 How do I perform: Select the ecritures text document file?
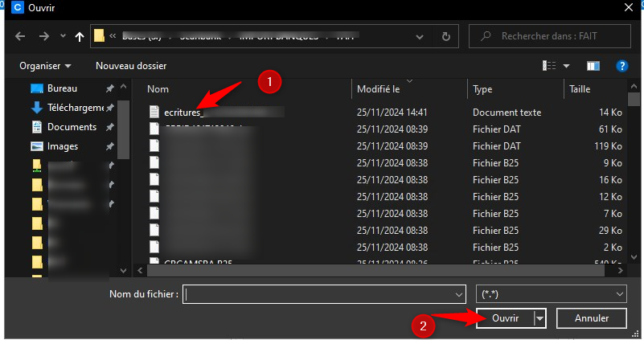185,113
